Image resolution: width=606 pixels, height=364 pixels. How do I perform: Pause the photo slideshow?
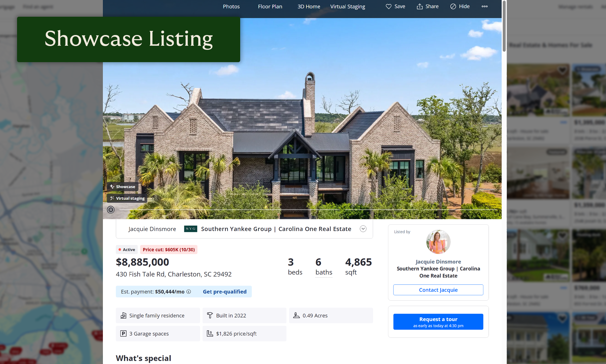pos(110,210)
